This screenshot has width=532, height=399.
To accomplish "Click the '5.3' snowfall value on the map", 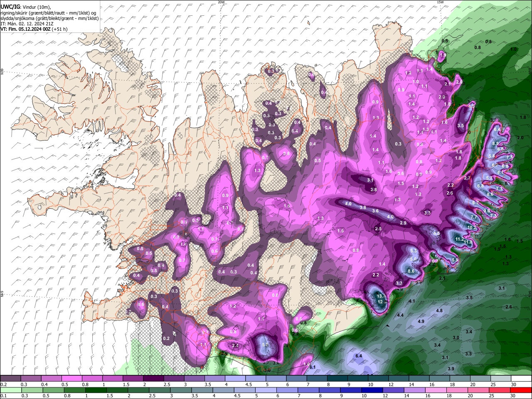I will 414,251.
